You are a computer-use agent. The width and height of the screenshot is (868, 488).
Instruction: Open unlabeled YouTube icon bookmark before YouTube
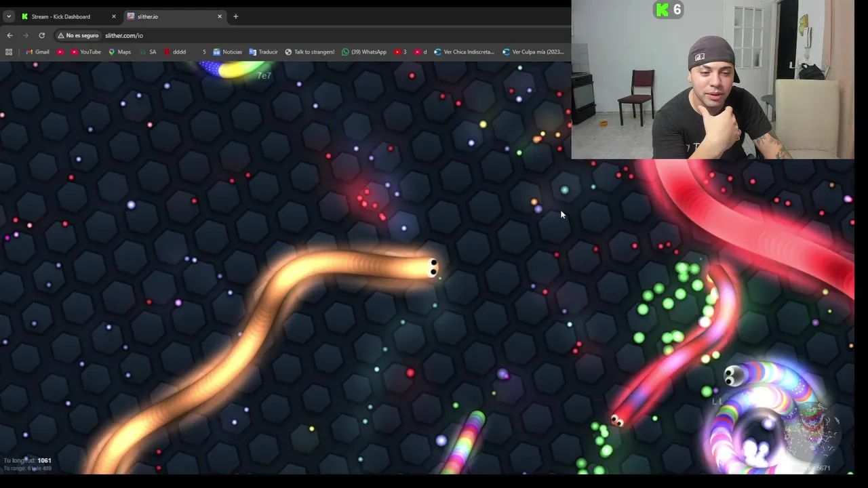(60, 52)
